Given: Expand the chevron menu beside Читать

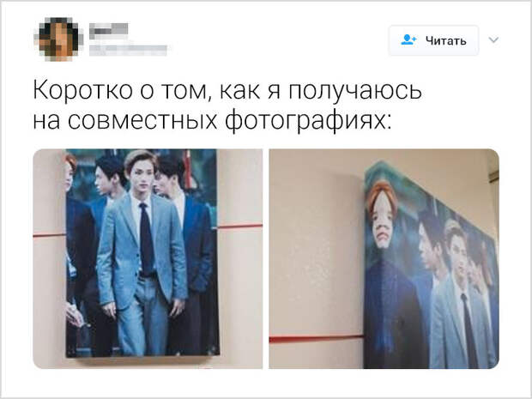Looking at the screenshot, I should click(493, 40).
